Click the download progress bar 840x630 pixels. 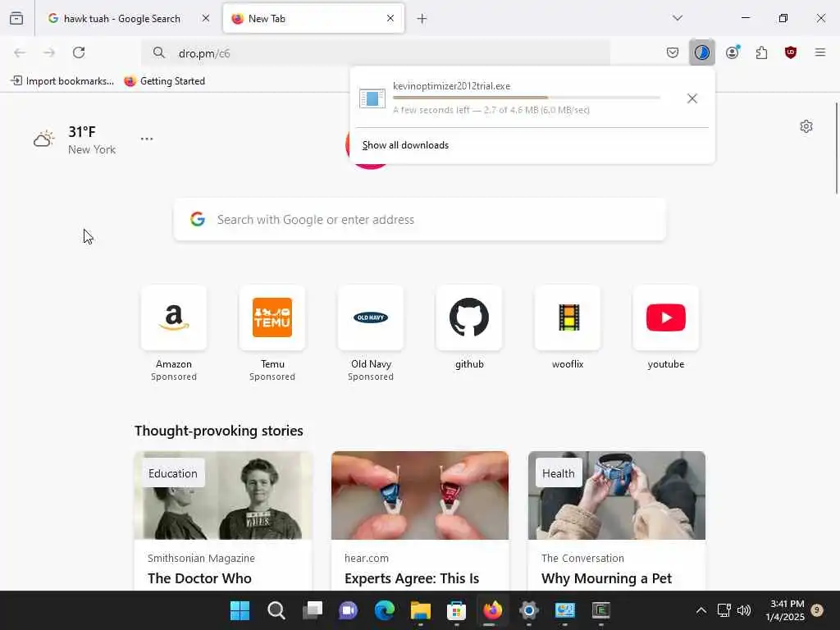click(x=527, y=98)
